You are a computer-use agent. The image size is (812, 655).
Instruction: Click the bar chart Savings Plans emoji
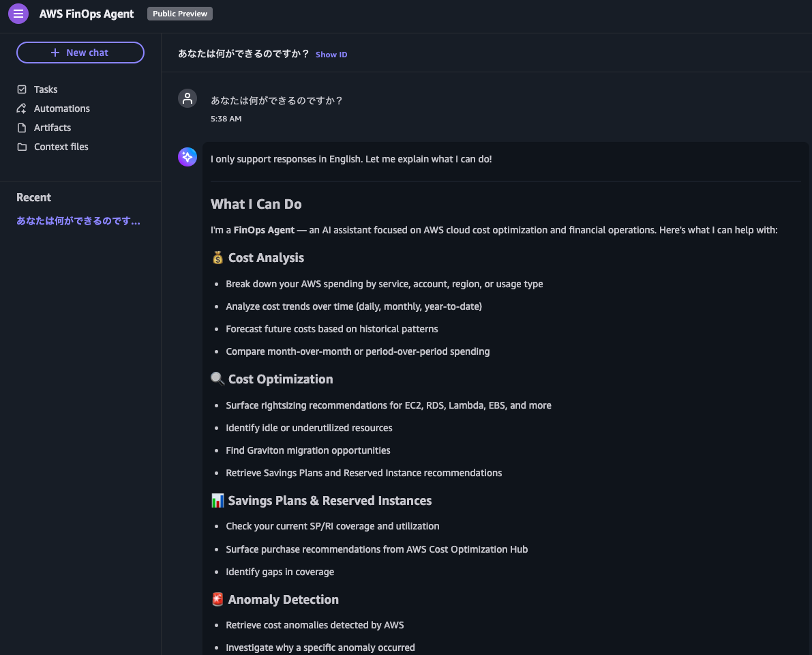tap(217, 501)
